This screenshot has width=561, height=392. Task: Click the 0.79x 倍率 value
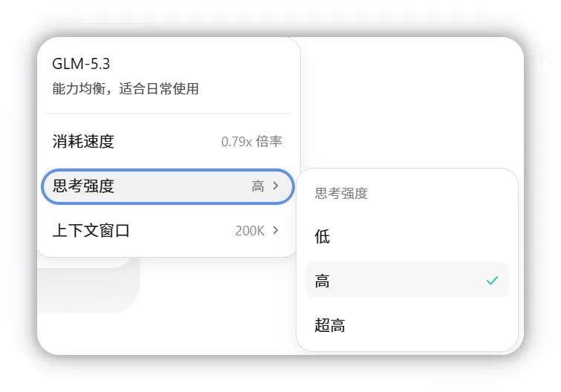[251, 142]
